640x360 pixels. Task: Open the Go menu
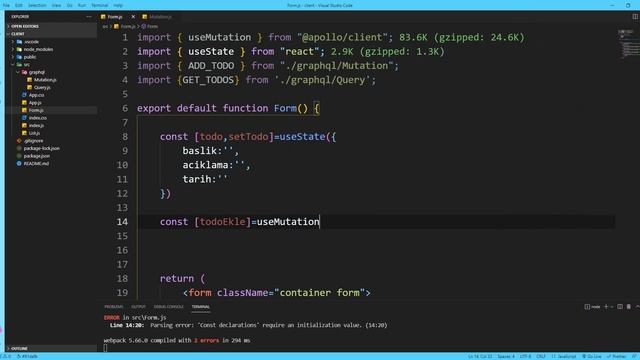click(x=70, y=5)
